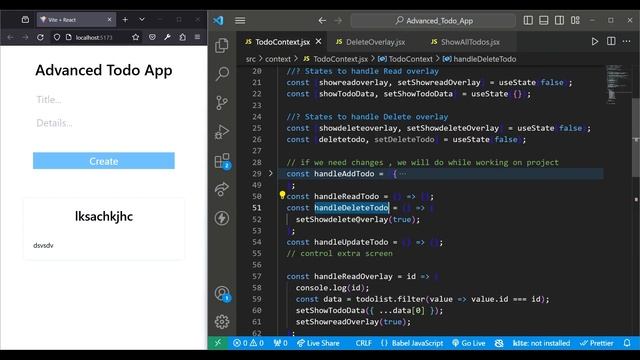The height and width of the screenshot is (360, 640).
Task: Close the TodoContext.jsx tab
Action: (x=318, y=42)
